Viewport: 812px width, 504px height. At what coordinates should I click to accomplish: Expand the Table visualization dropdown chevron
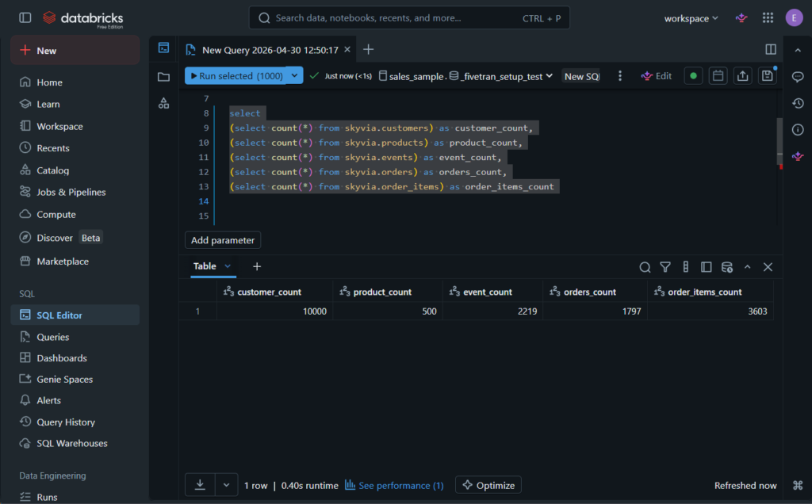[228, 266]
